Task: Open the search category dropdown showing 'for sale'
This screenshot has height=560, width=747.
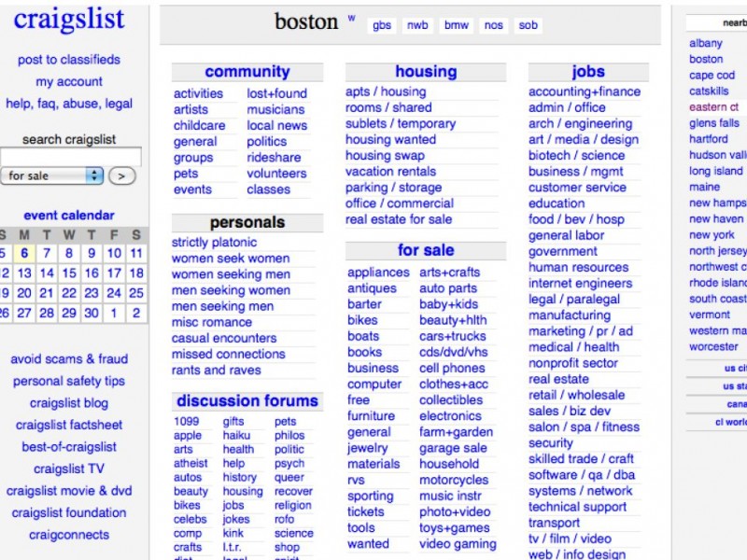Action: coord(51,175)
